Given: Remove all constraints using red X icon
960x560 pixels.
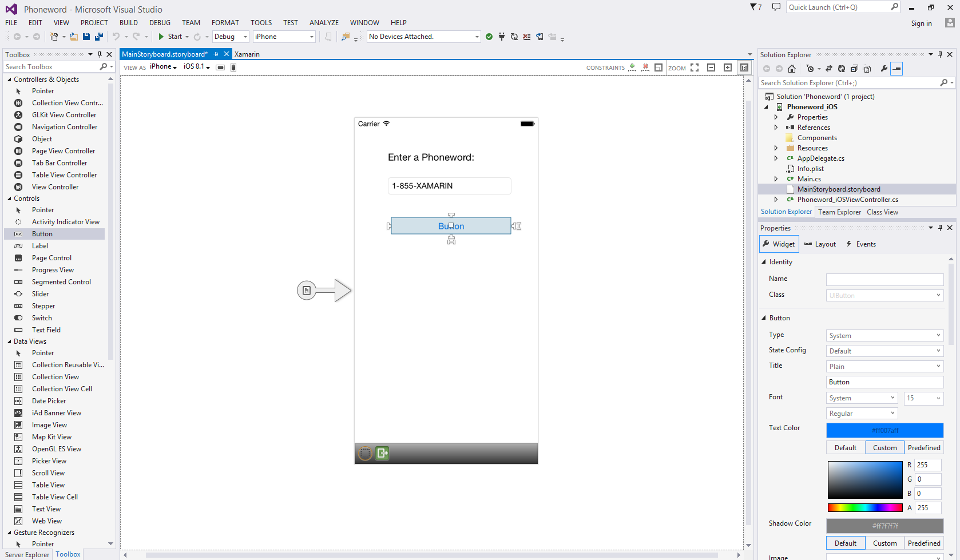Looking at the screenshot, I should click(x=645, y=67).
